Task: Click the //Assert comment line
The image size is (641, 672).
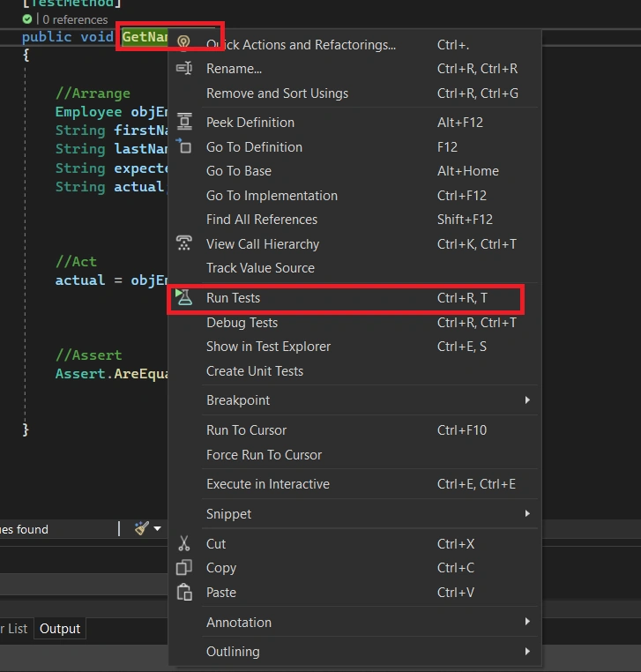Action: point(89,355)
